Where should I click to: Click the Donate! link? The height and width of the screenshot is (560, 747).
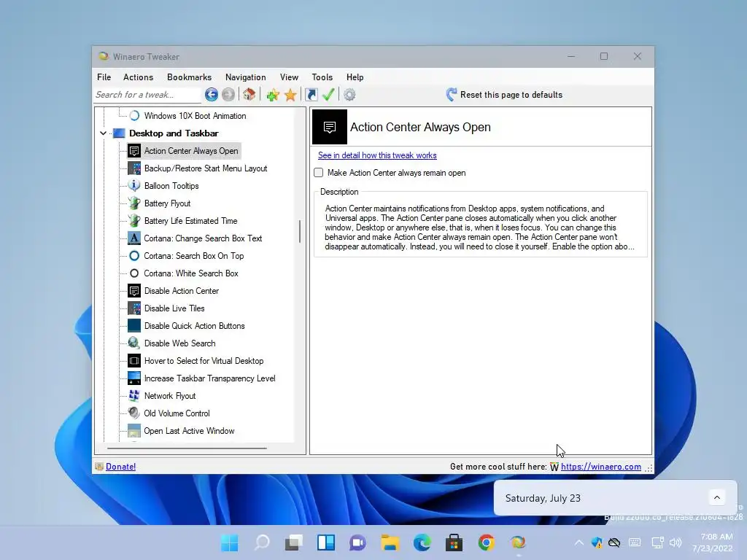(120, 467)
